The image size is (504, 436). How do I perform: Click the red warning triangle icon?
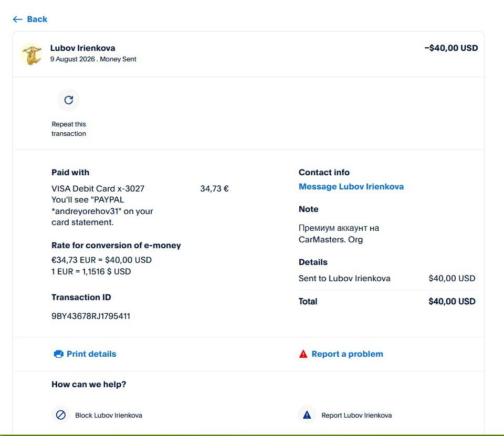(303, 354)
